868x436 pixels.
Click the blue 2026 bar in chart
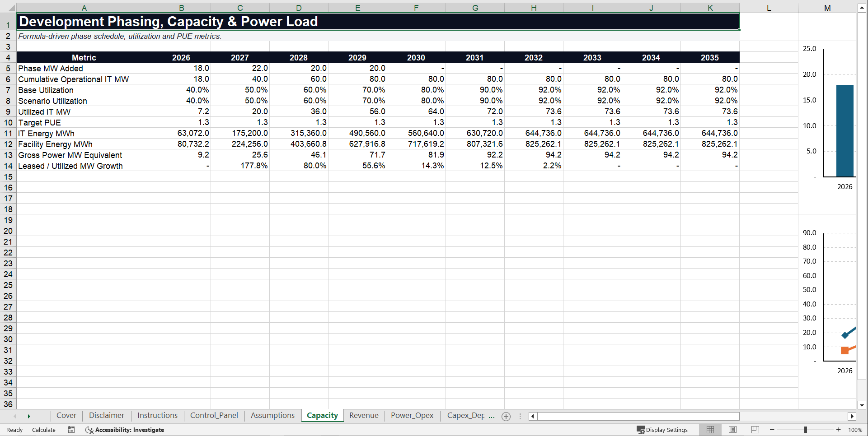pyautogui.click(x=845, y=131)
